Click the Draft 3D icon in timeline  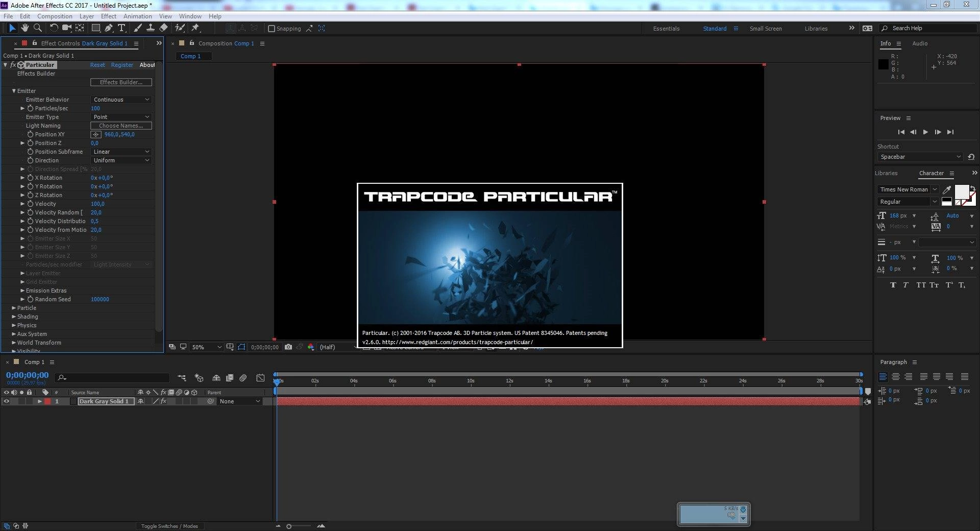coord(199,378)
